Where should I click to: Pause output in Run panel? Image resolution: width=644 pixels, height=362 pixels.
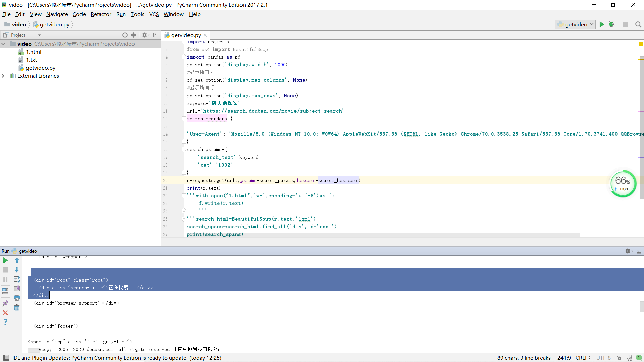pos(5,279)
